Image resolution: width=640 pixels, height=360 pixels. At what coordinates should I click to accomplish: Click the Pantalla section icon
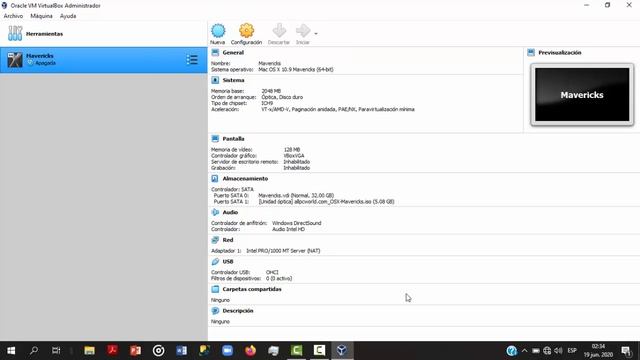pyautogui.click(x=215, y=139)
